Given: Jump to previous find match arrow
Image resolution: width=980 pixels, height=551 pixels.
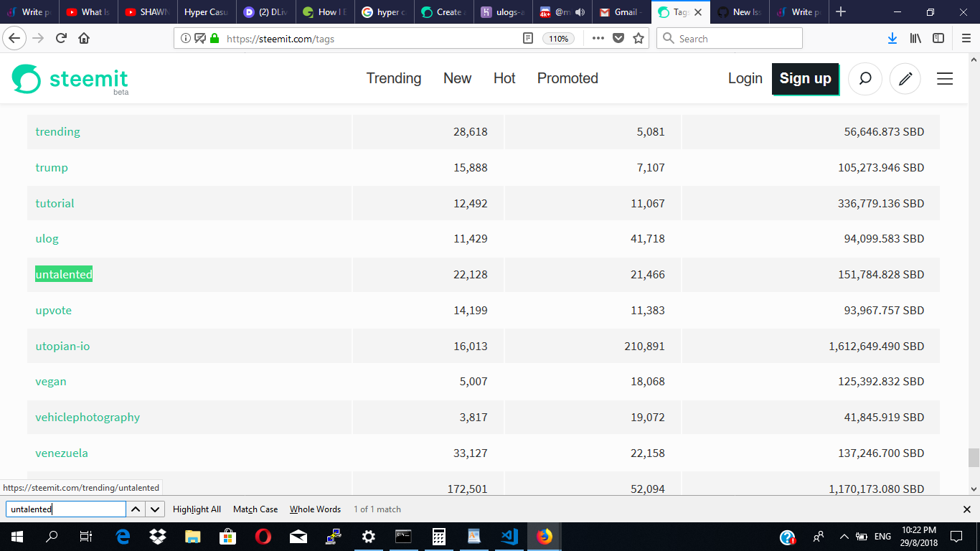Looking at the screenshot, I should (136, 509).
